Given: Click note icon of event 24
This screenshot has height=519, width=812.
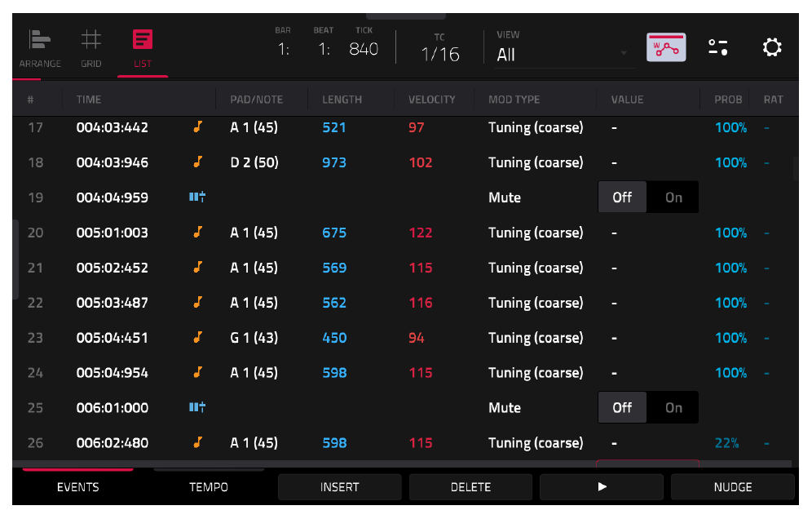Looking at the screenshot, I should click(x=197, y=372).
